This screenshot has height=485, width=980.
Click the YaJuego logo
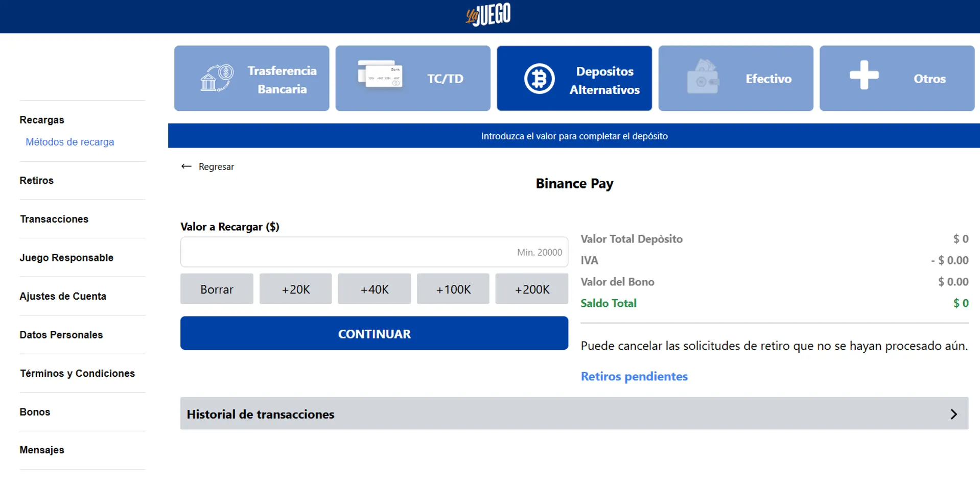(x=488, y=14)
